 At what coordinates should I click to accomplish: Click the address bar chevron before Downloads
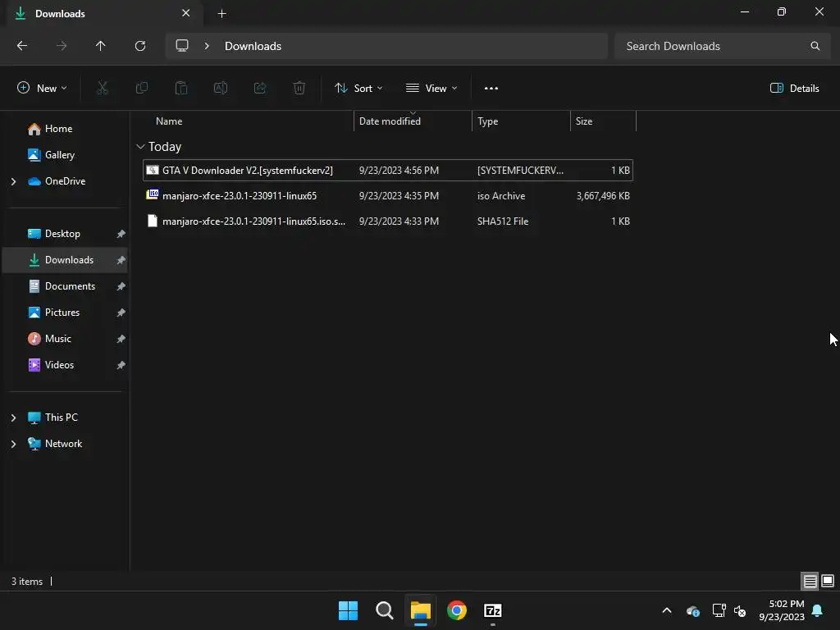[x=207, y=46]
